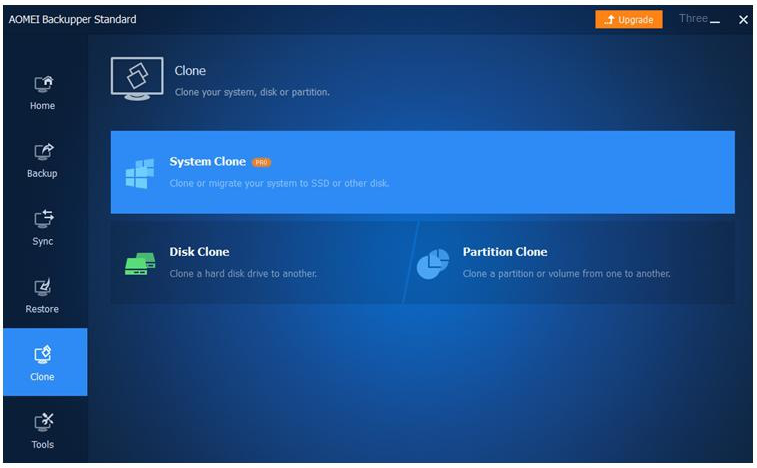Click the active Clone sidebar icon
757x468 pixels.
coord(43,363)
